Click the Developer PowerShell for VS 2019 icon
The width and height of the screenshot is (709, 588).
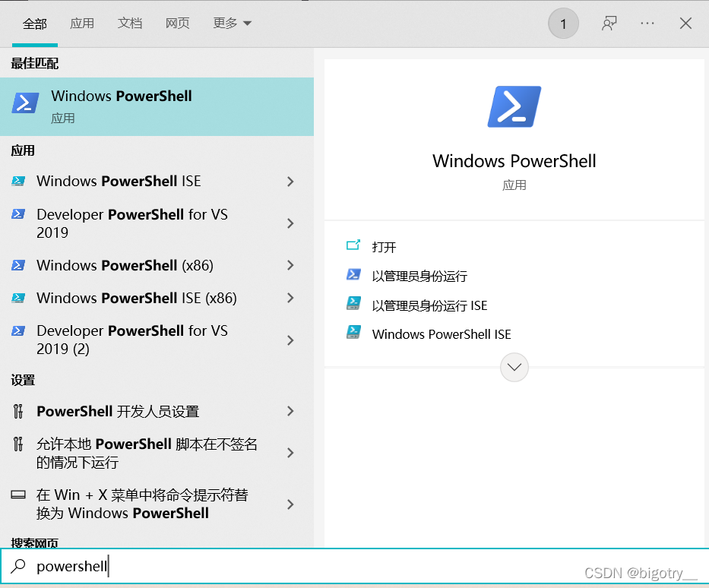[18, 213]
